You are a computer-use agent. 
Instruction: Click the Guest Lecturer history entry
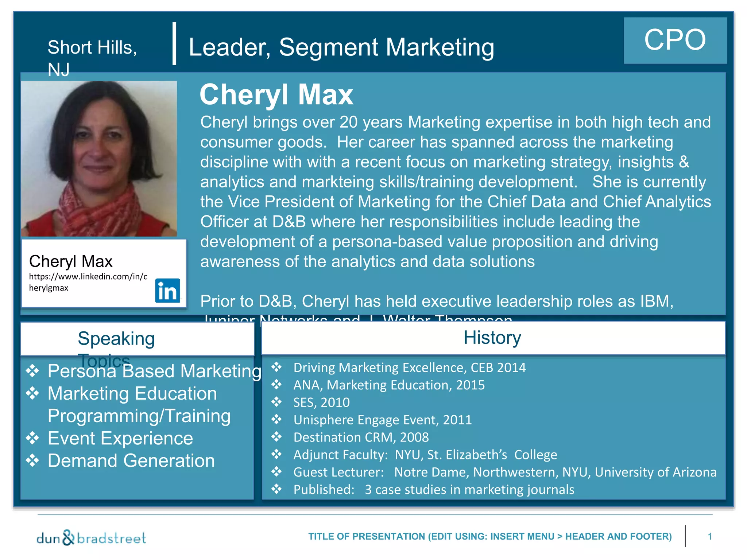pos(505,472)
